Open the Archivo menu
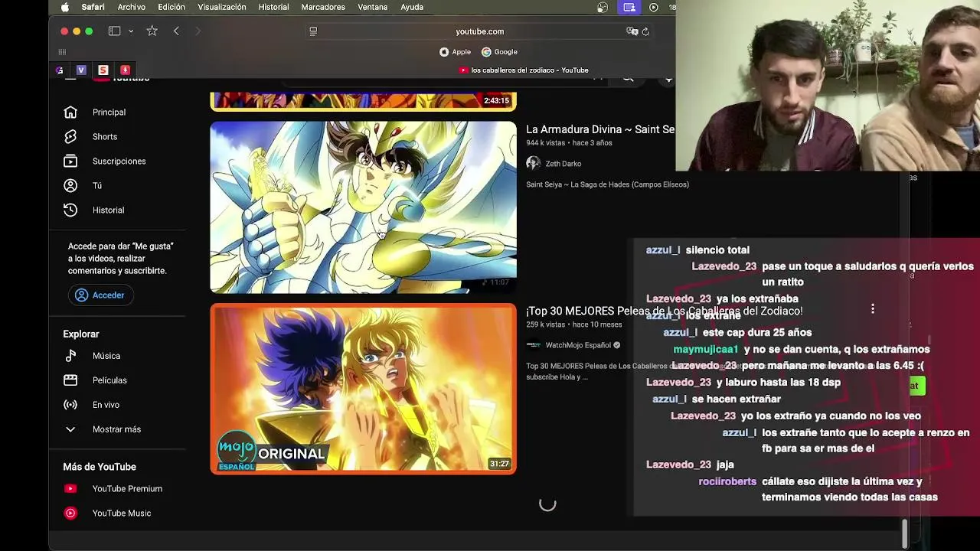 (x=132, y=7)
